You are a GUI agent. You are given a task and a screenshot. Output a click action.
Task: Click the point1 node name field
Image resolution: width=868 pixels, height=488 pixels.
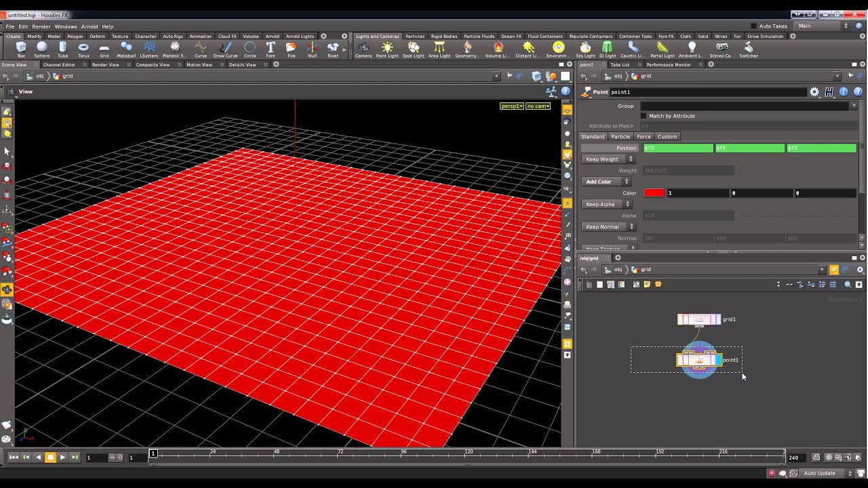click(708, 92)
